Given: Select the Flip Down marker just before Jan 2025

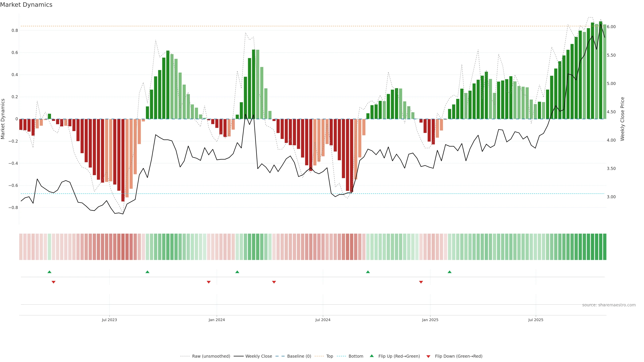Looking at the screenshot, I should [421, 282].
